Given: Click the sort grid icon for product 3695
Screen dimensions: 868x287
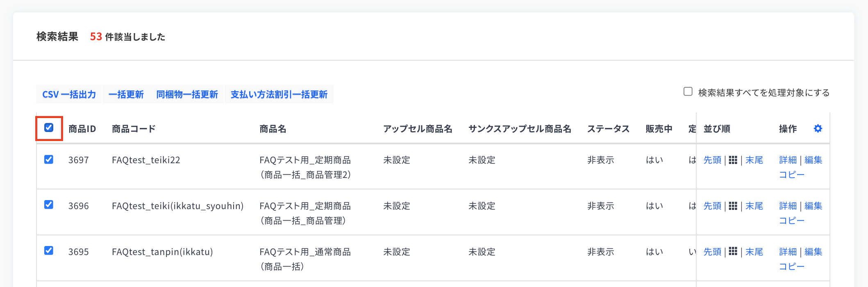Looking at the screenshot, I should point(733,251).
